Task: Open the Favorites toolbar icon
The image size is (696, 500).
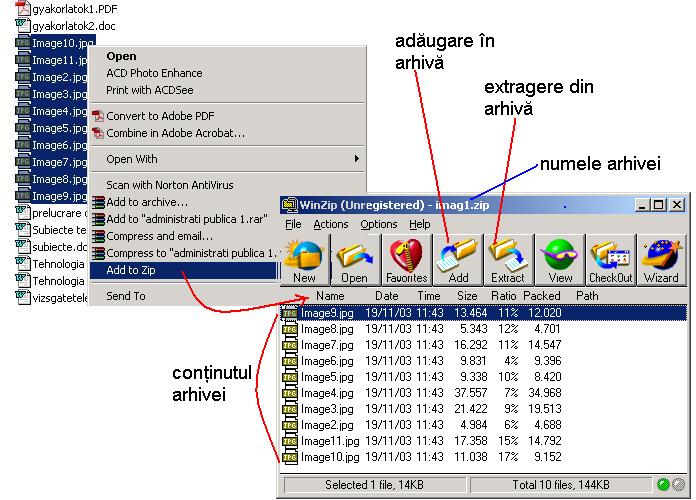Action: [407, 260]
